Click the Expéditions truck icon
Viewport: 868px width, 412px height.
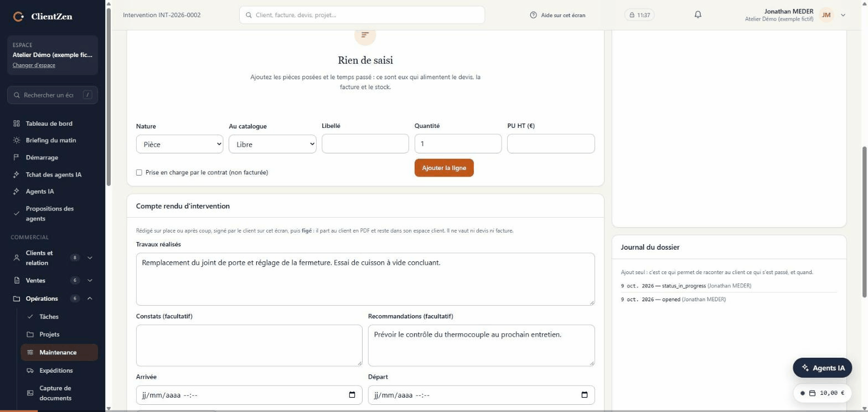click(30, 370)
